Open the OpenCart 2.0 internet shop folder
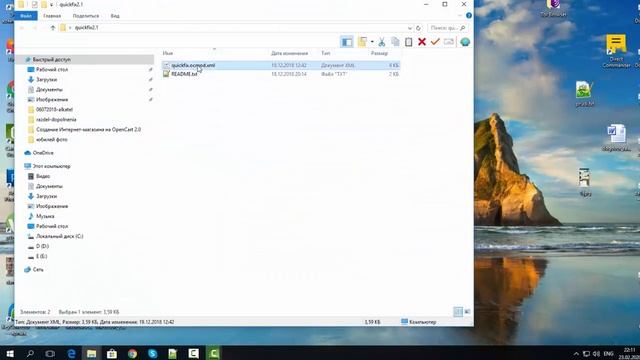Viewport: 640px width, 360px height. pos(88,129)
